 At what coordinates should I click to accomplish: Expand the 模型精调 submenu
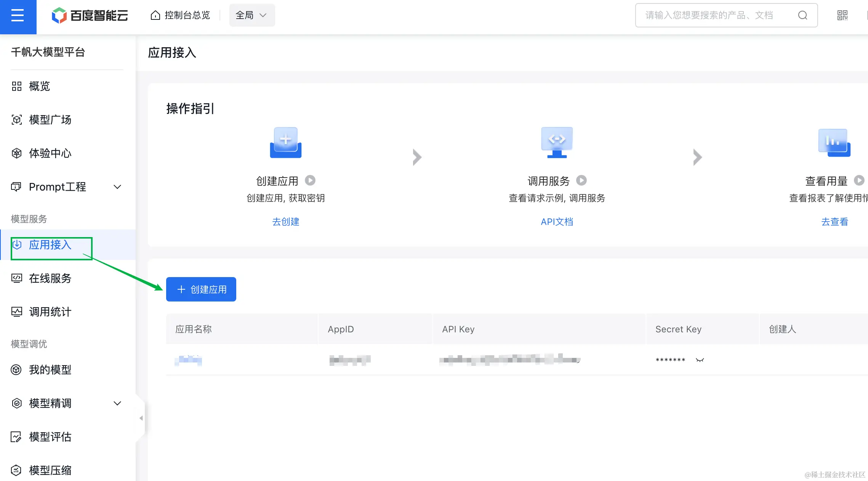(117, 403)
